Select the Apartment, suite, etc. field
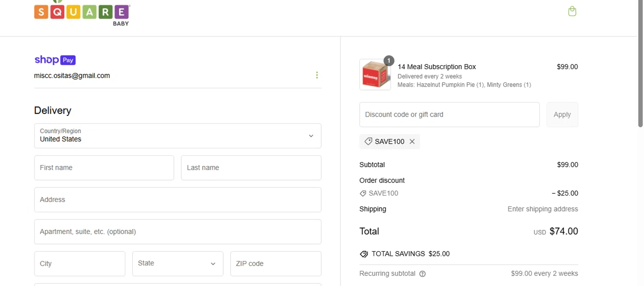Viewport: 644px width, 286px height. pyautogui.click(x=178, y=232)
